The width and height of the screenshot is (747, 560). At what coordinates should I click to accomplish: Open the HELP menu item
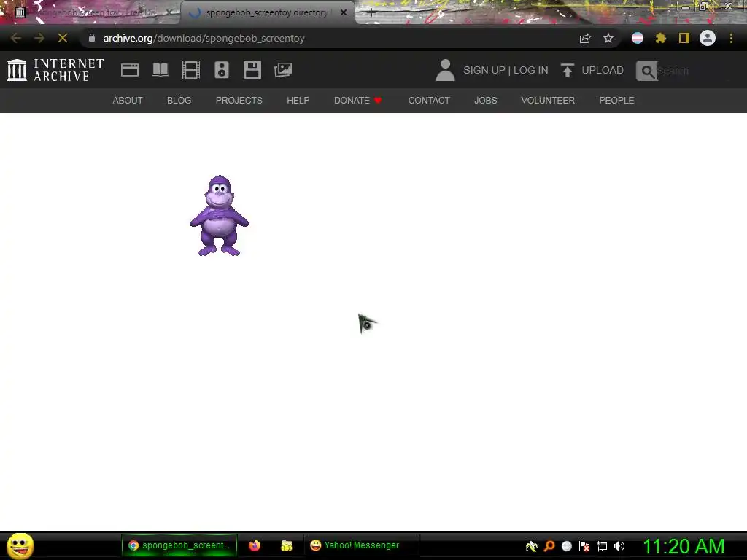[298, 101]
